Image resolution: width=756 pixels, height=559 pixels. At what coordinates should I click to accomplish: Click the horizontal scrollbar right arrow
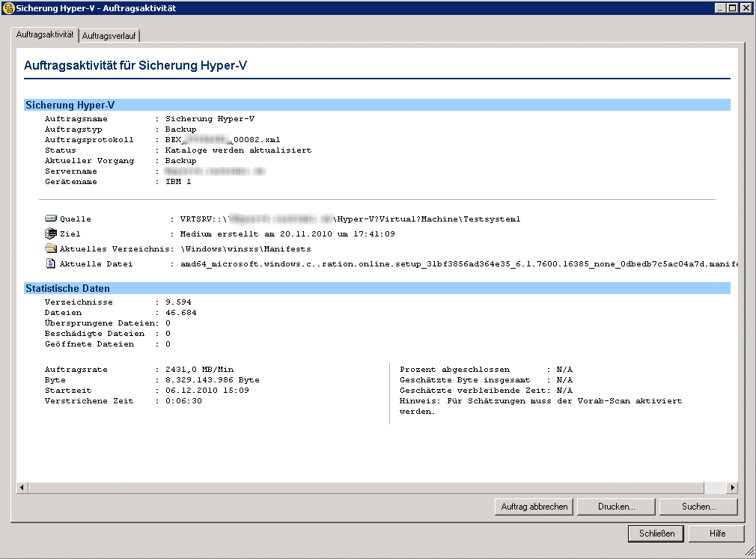coord(732,488)
